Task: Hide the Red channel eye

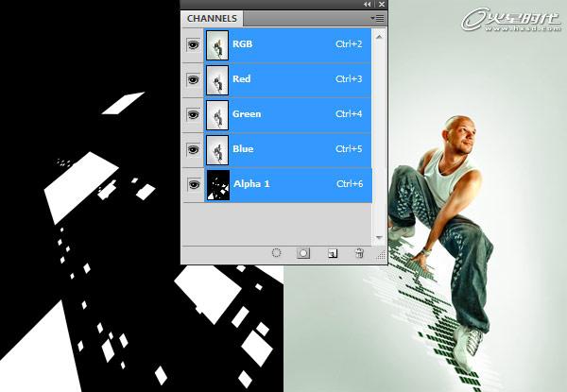Action: tap(193, 79)
